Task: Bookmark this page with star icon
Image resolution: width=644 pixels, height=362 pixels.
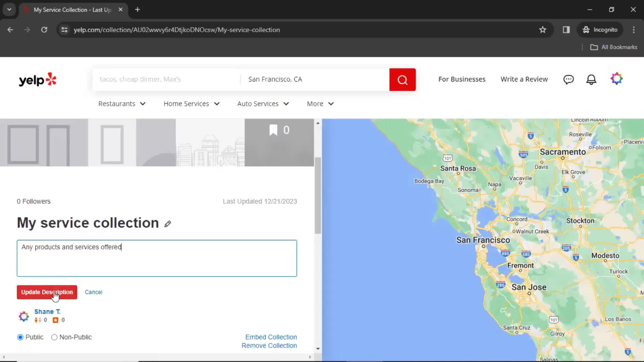Action: click(x=542, y=30)
